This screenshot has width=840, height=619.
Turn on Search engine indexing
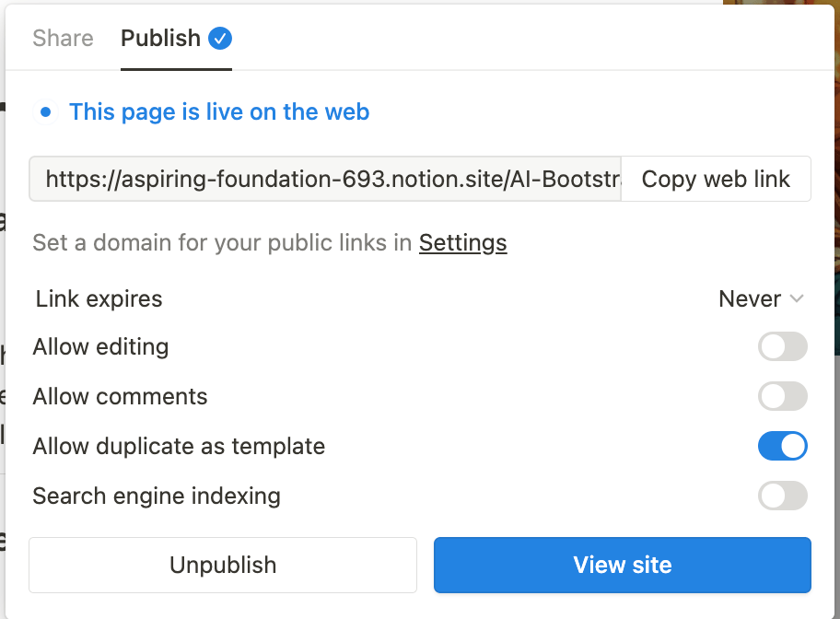tap(782, 496)
